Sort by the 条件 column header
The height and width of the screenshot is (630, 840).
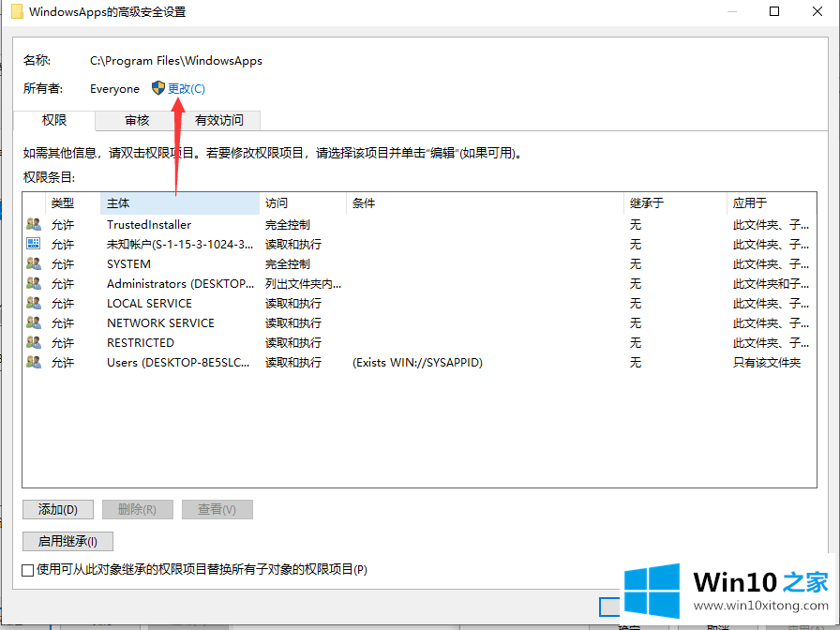click(x=486, y=203)
